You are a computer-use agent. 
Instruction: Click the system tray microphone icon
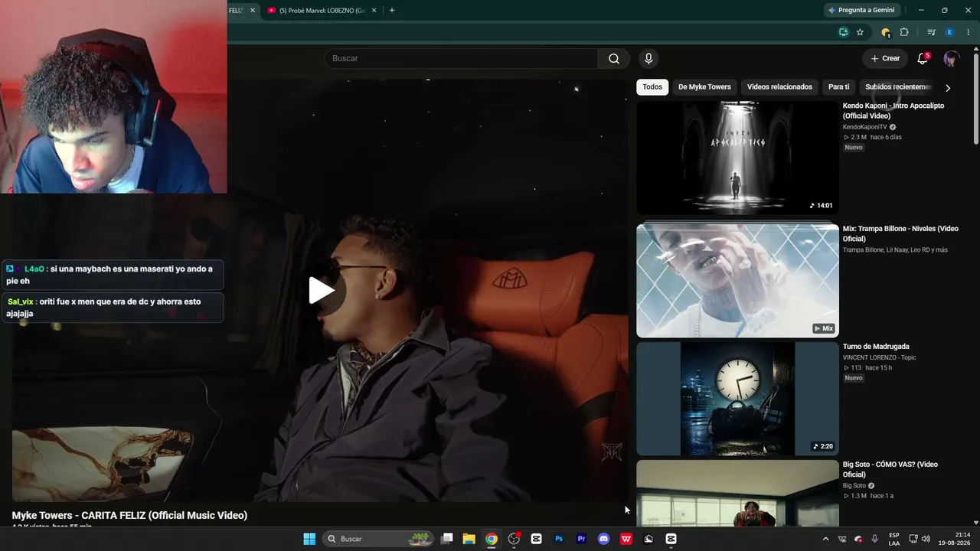[x=875, y=539]
